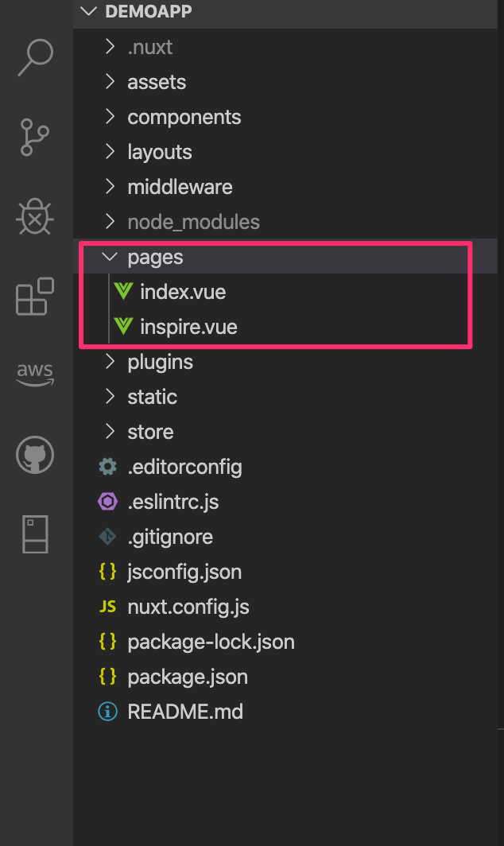Open the AWS toolkit panel
The height and width of the screenshot is (846, 504).
click(35, 374)
